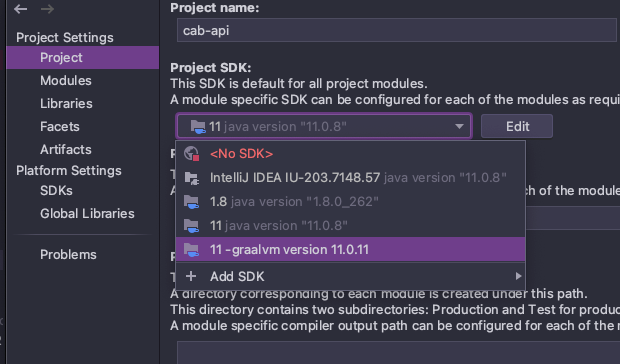Image resolution: width=620 pixels, height=364 pixels.
Task: Pick the 11 java version "11.0.8" entry in list
Action: tap(351, 226)
